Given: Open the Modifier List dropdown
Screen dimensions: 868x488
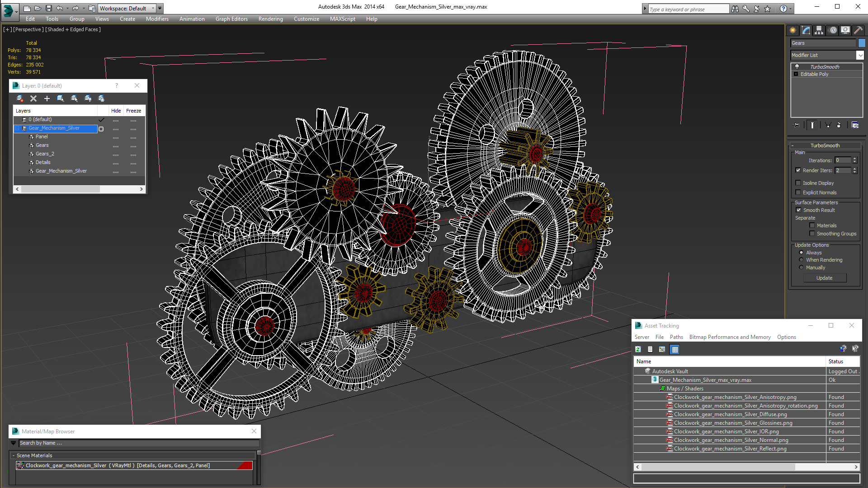Looking at the screenshot, I should [859, 55].
